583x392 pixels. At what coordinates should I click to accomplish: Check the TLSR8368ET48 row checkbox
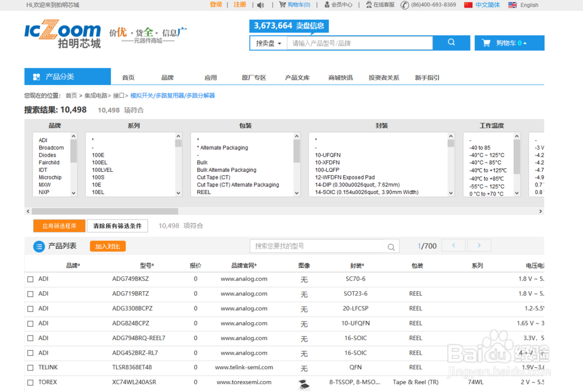click(x=30, y=368)
